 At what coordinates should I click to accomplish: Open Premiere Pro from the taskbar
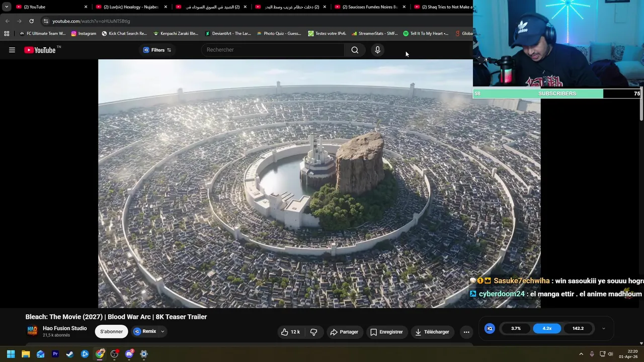55,354
